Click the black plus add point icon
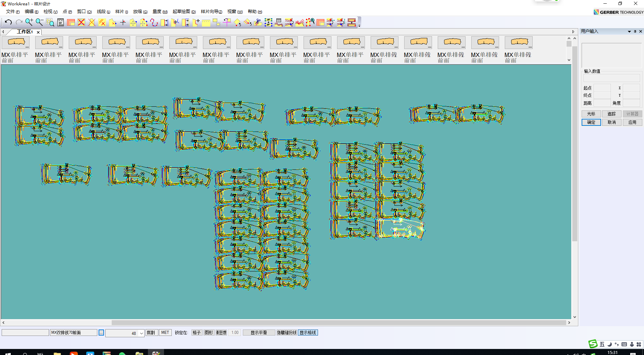 tap(123, 22)
